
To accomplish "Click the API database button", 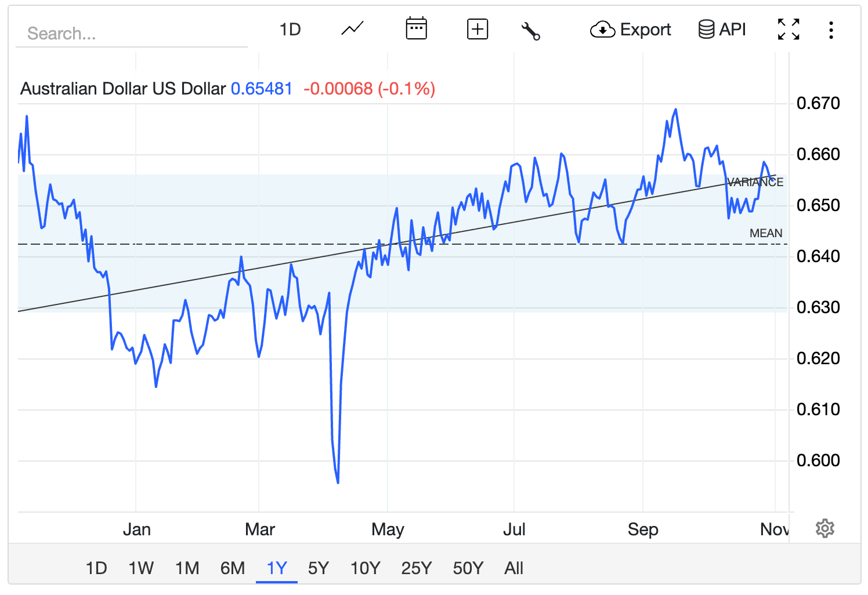I will pyautogui.click(x=722, y=29).
